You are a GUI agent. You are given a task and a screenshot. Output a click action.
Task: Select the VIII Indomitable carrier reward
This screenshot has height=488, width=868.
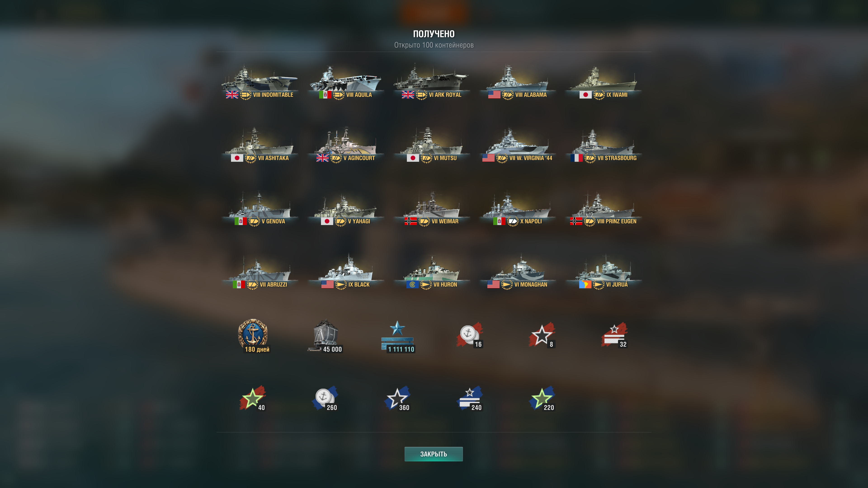coord(259,82)
